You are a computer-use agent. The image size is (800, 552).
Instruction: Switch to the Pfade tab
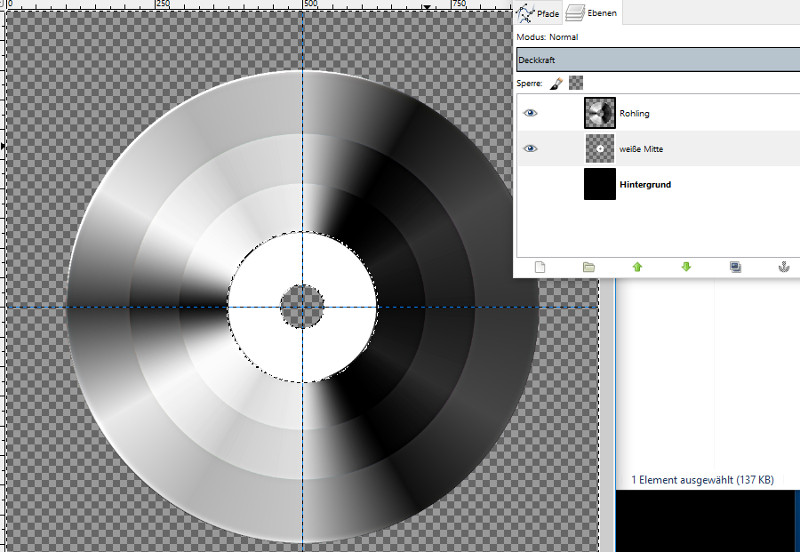point(538,13)
